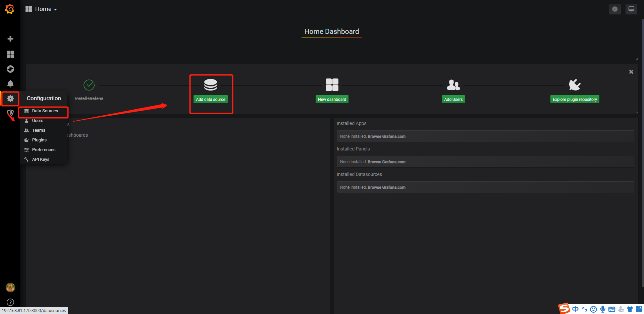Open the Alerting bell icon in the sidebar
This screenshot has height=314, width=644.
(x=10, y=84)
